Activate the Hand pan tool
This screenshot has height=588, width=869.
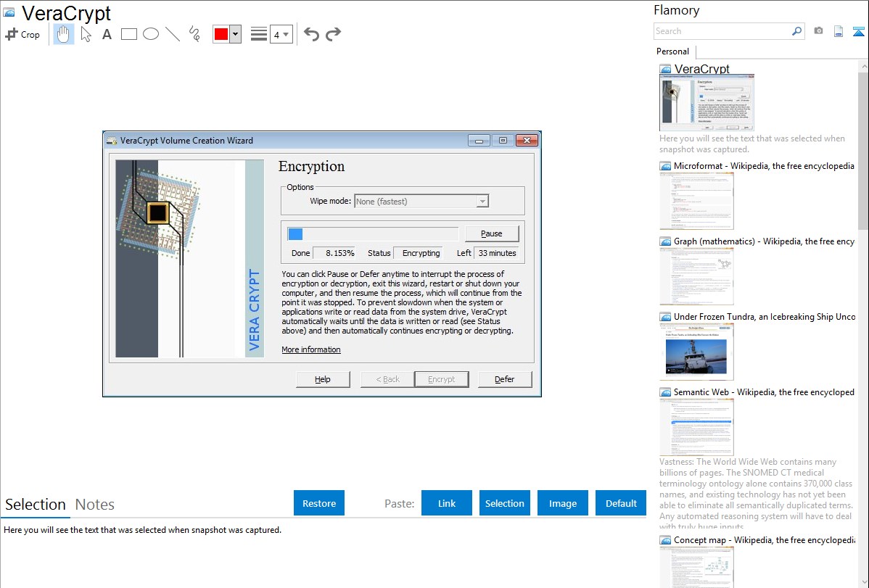coord(63,34)
